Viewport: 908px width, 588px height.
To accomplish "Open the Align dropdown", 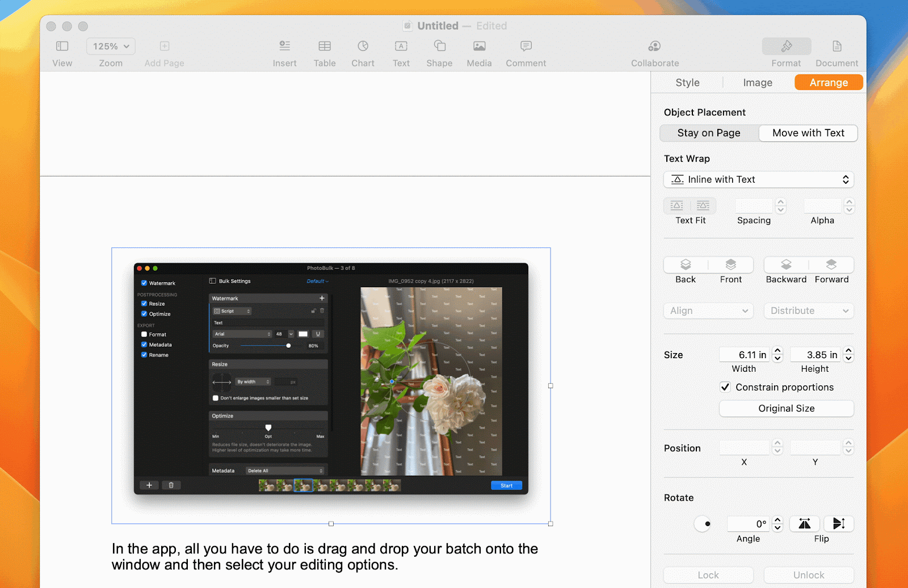I will pos(708,310).
